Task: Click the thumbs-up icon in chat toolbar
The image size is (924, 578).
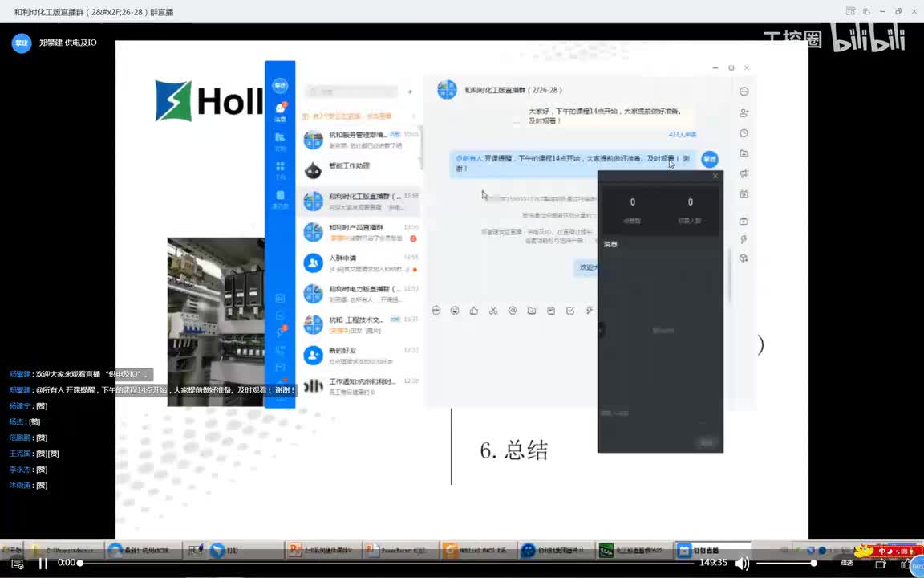Action: (474, 310)
